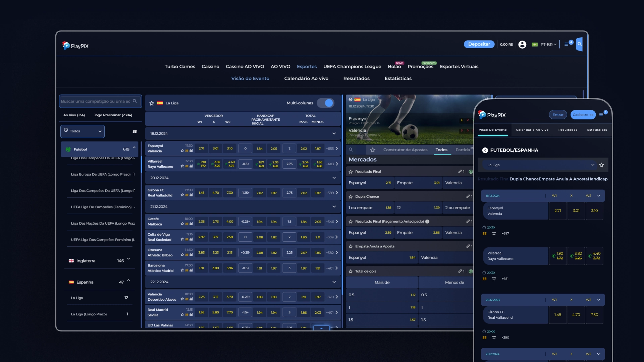Screen dimensions: 644x362
Task: Select 1.45 odds for Girona FC win
Action: [201, 193]
